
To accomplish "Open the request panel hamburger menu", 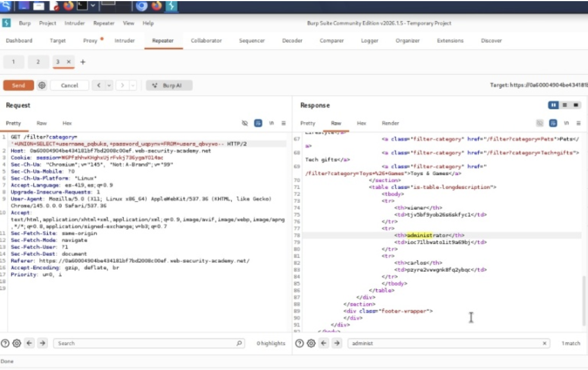I will pyautogui.click(x=284, y=123).
